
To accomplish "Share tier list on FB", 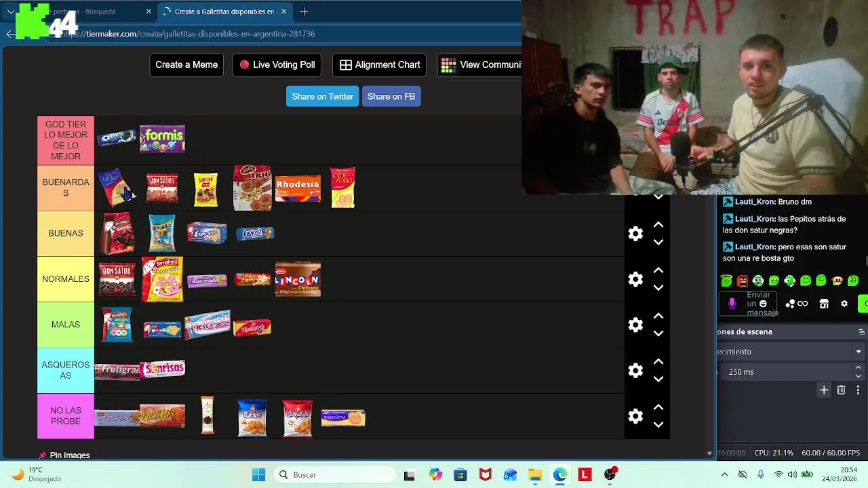I will click(x=391, y=96).
